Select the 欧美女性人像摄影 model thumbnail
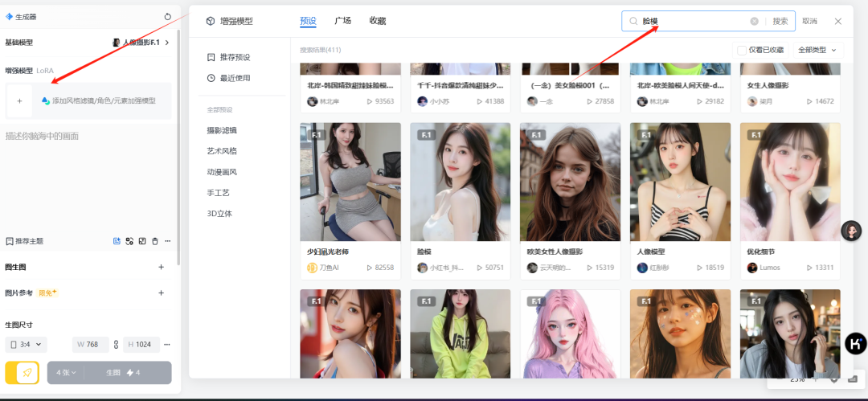Image resolution: width=868 pixels, height=401 pixels. [x=570, y=182]
